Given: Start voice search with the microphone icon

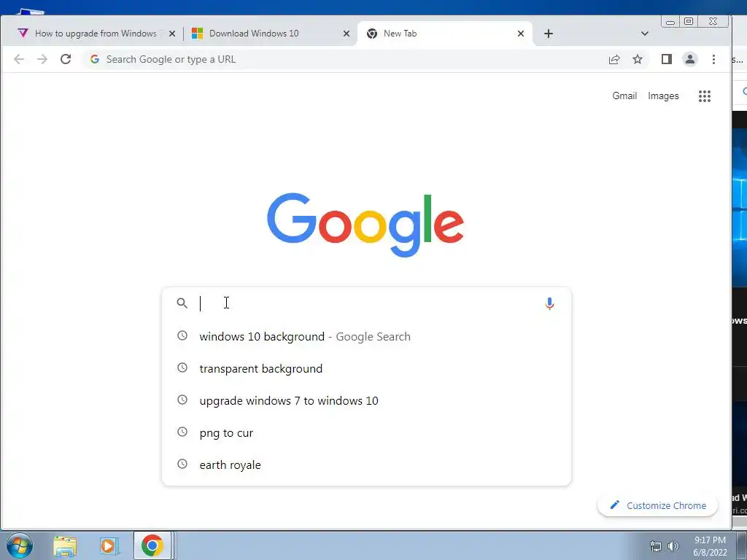Looking at the screenshot, I should [549, 303].
